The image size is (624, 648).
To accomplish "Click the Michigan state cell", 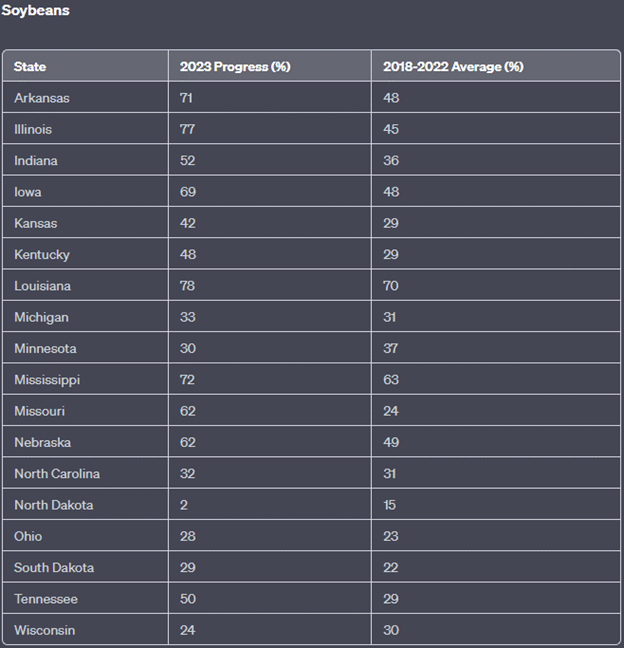I will (x=41, y=317).
